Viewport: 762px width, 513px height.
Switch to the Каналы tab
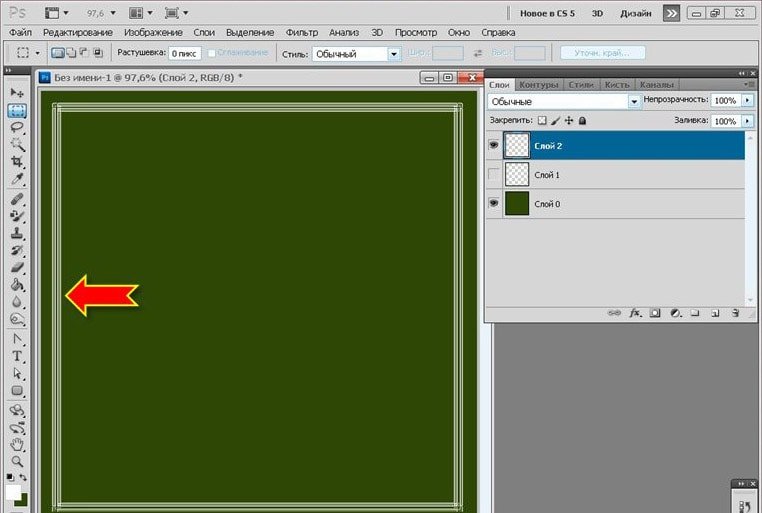pos(656,85)
